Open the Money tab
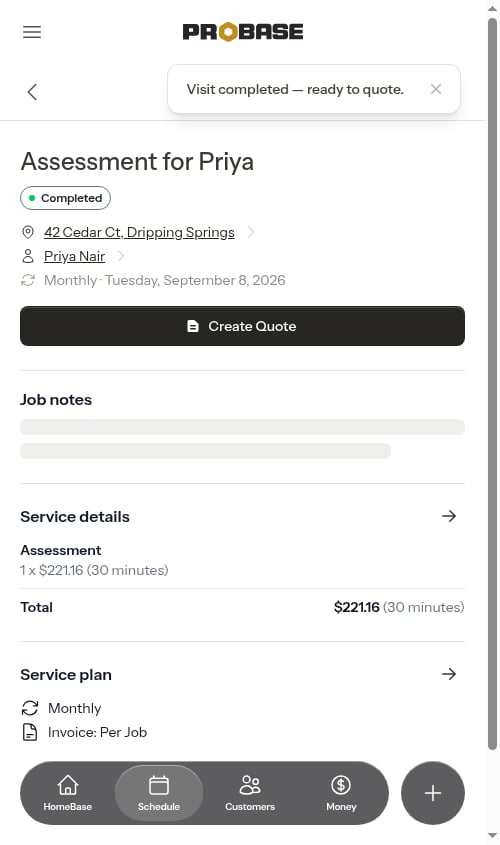The height and width of the screenshot is (845, 500). [341, 793]
